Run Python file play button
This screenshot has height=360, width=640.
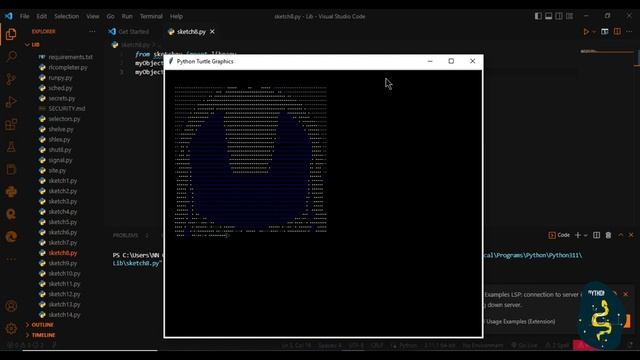pos(586,31)
